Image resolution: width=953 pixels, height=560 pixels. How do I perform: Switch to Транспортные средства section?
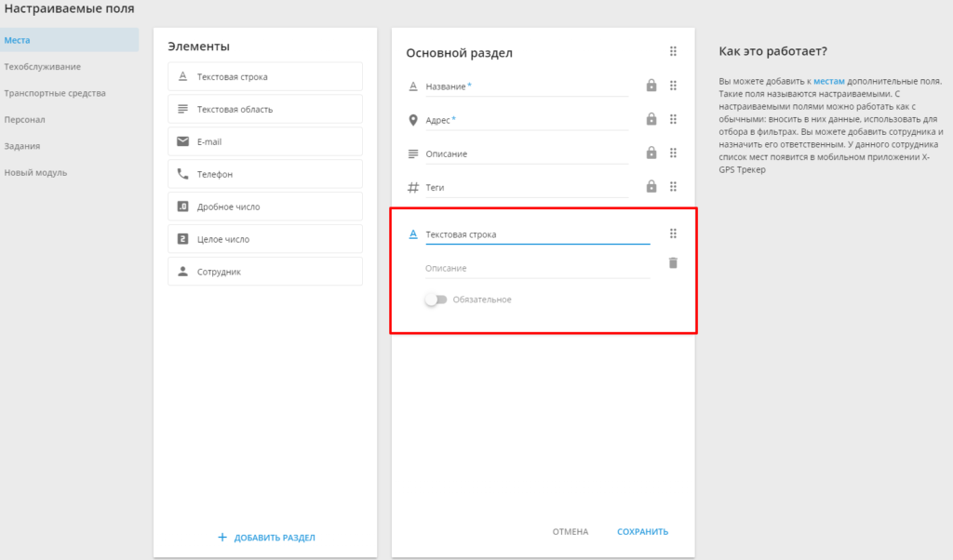click(x=55, y=93)
